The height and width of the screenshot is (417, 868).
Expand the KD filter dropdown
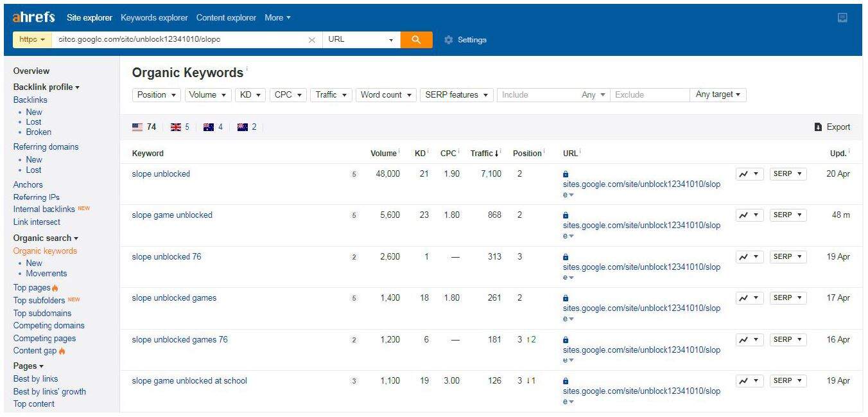(250, 95)
